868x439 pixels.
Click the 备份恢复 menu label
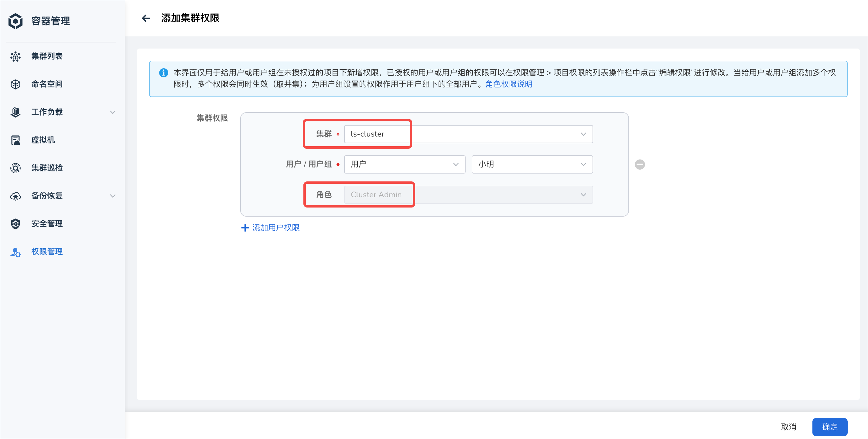[x=47, y=196]
